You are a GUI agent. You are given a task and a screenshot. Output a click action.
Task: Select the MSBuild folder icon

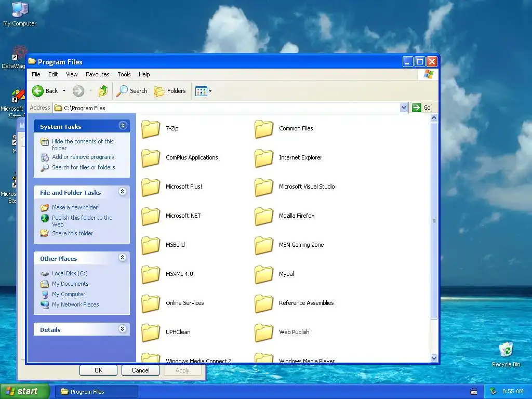click(151, 246)
